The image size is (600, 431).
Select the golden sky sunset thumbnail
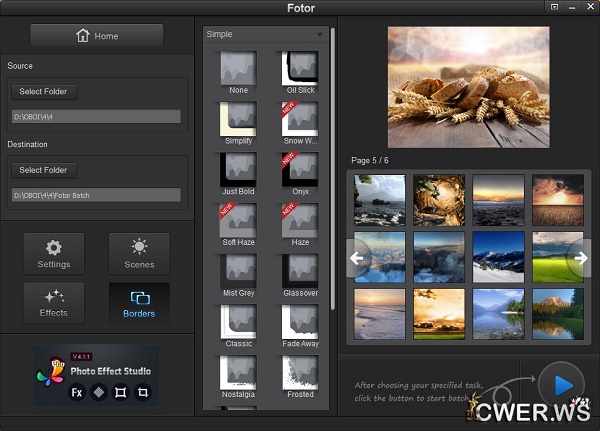[439, 314]
